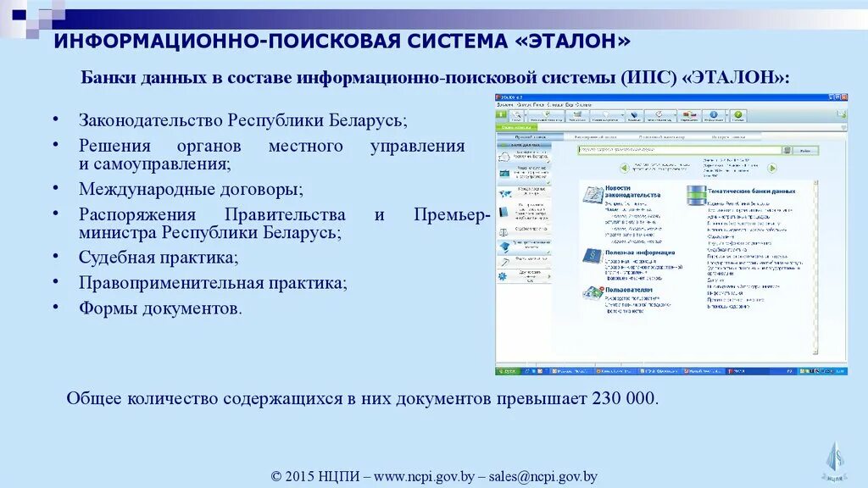The width and height of the screenshot is (868, 488).
Task: Open the icon beside Пользователям heading
Action: click(593, 292)
